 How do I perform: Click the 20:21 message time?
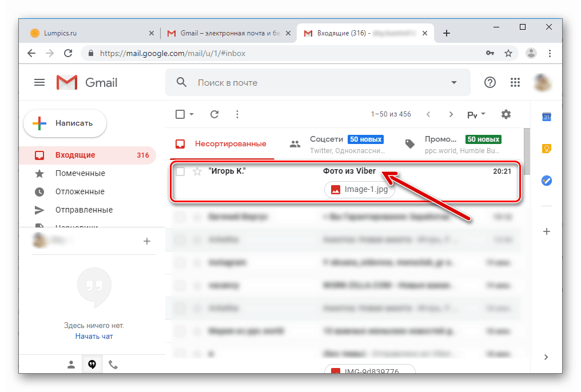point(502,171)
